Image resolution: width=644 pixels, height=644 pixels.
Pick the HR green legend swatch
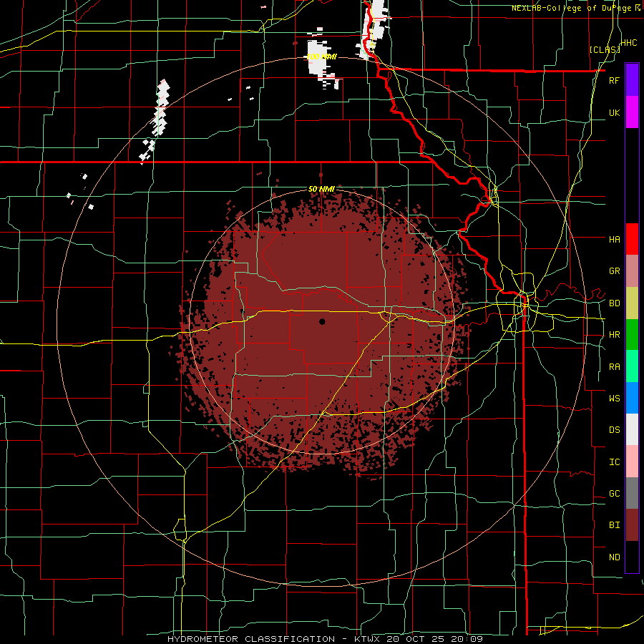632,335
